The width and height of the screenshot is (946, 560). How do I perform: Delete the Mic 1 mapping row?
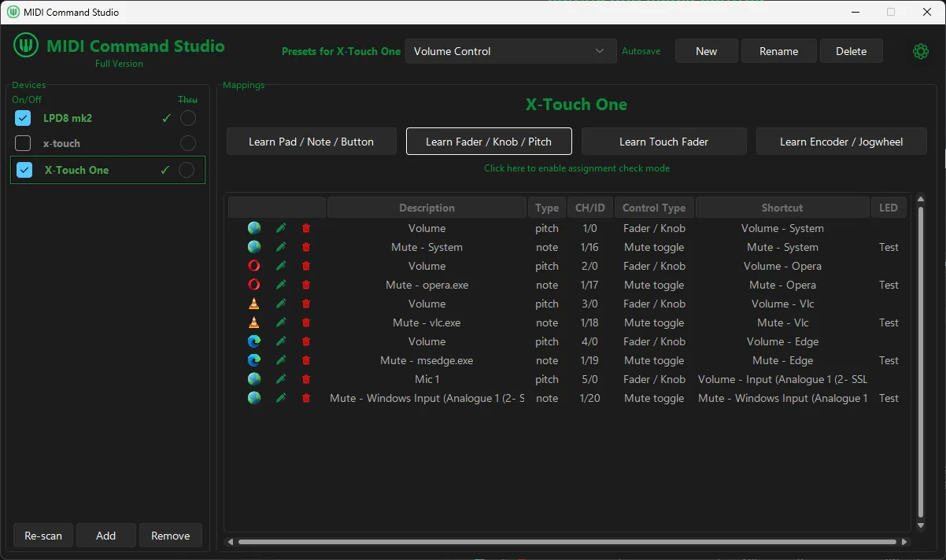(306, 379)
